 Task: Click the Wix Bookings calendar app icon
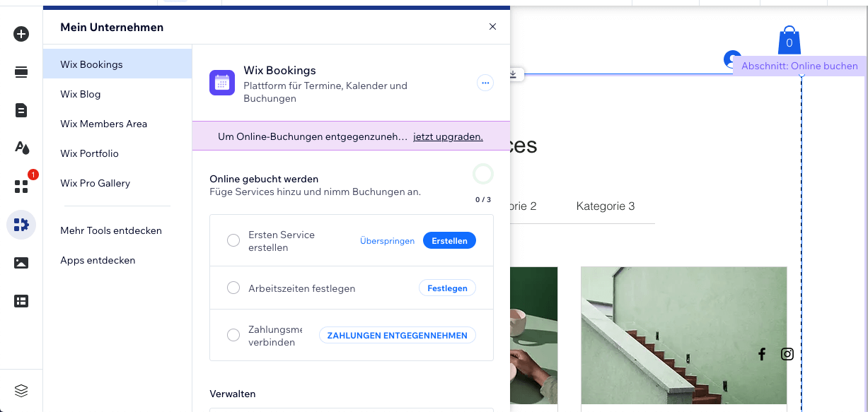(x=222, y=83)
